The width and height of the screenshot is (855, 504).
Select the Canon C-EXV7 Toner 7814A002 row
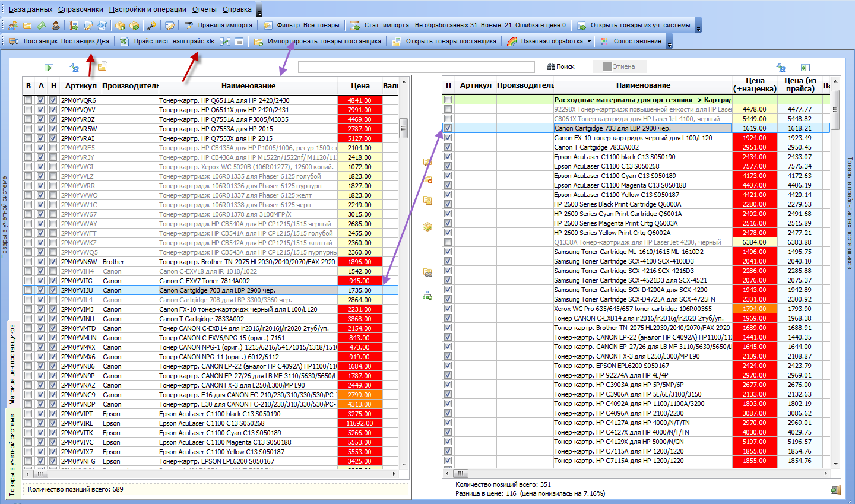pyautogui.click(x=210, y=281)
